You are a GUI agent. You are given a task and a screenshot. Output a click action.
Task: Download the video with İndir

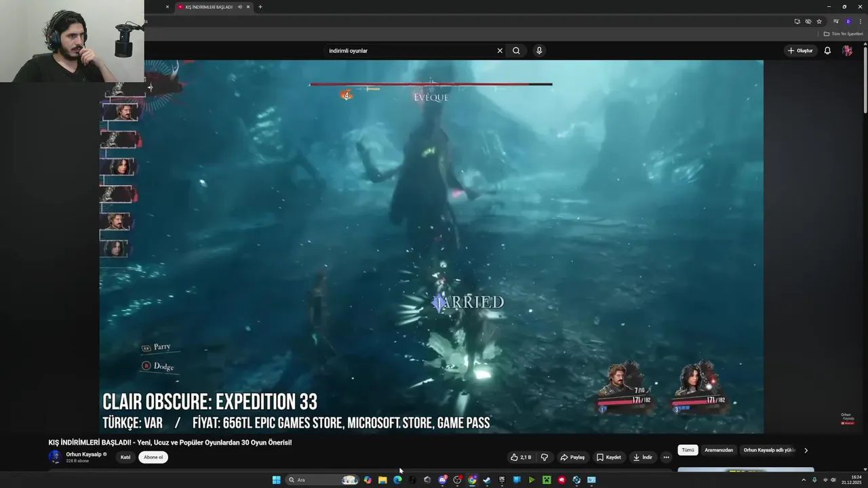(x=643, y=457)
